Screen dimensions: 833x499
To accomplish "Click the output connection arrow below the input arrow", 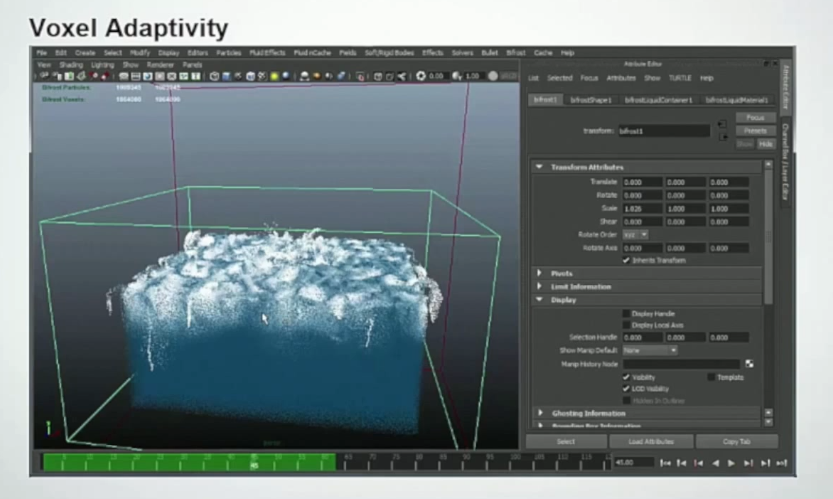I will [x=722, y=136].
